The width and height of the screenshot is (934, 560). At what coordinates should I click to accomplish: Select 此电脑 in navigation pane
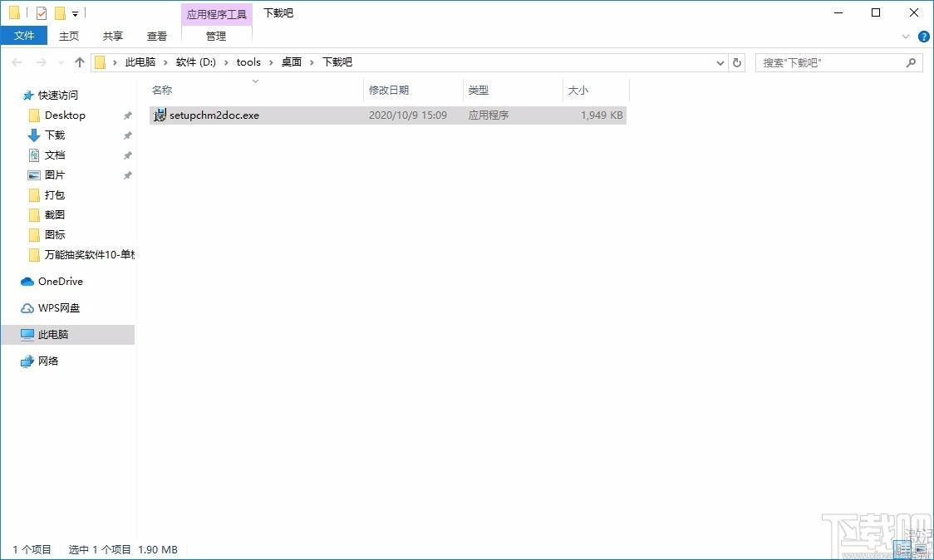tap(67, 334)
